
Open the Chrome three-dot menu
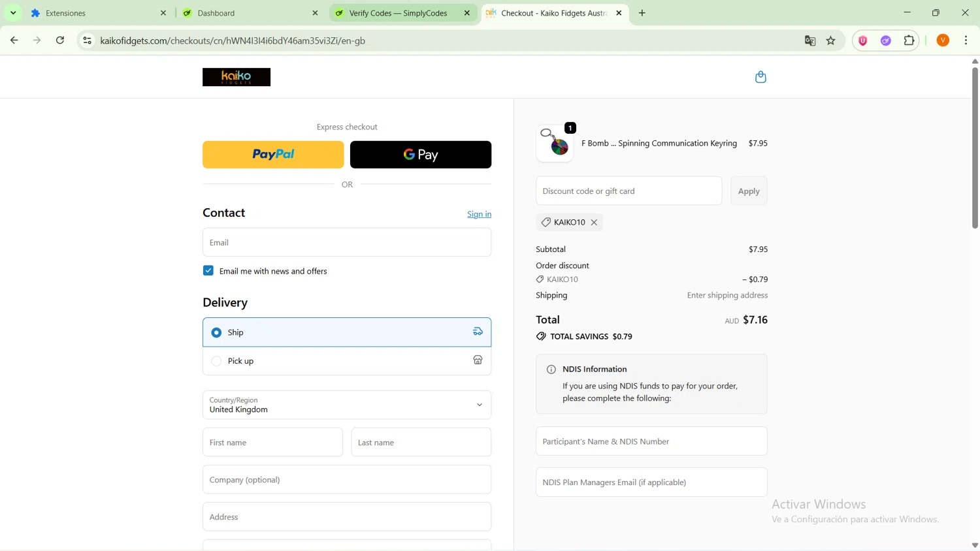tap(966, 40)
